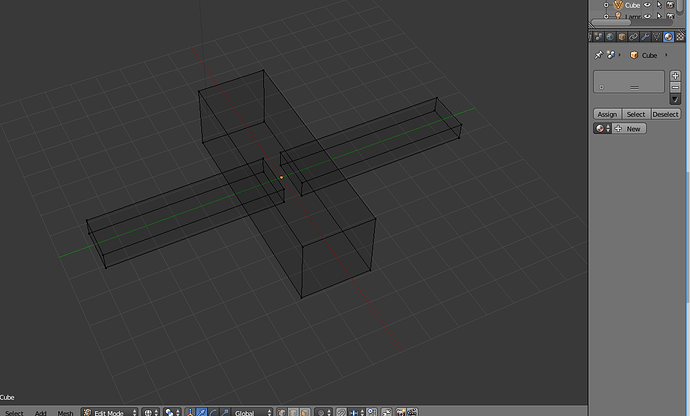The width and height of the screenshot is (690, 416).
Task: Click the outliner horizontal scrollbar
Action: click(611, 22)
